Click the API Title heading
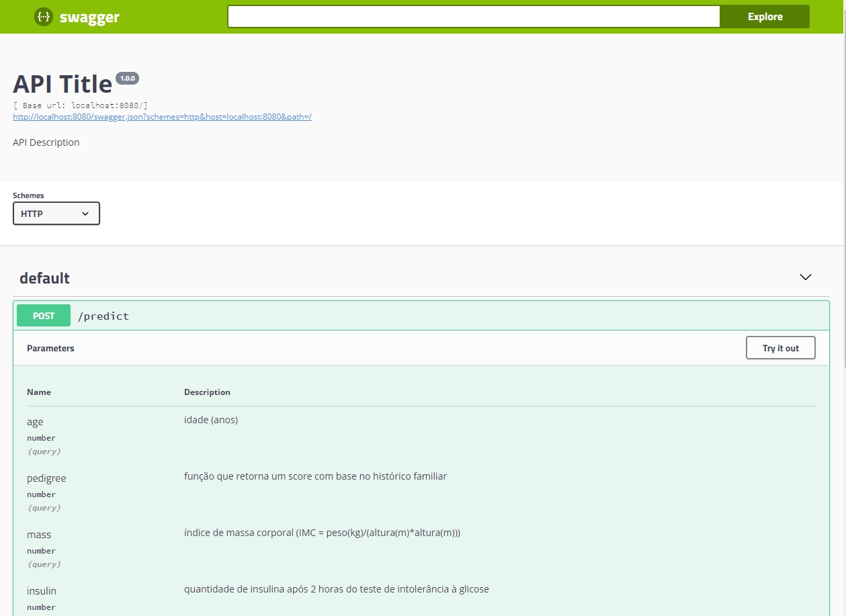Screen dimensions: 846x616 [62, 84]
